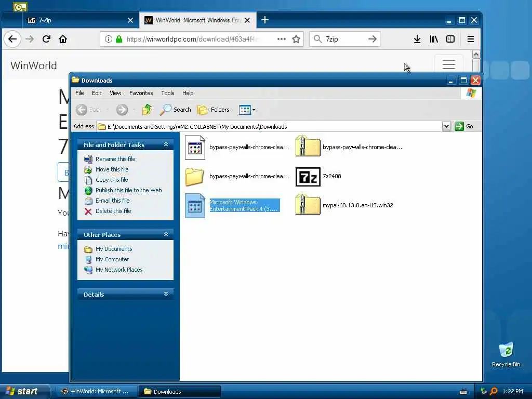Close the 7-Zip tab
The width and height of the screenshot is (532, 399).
(130, 20)
